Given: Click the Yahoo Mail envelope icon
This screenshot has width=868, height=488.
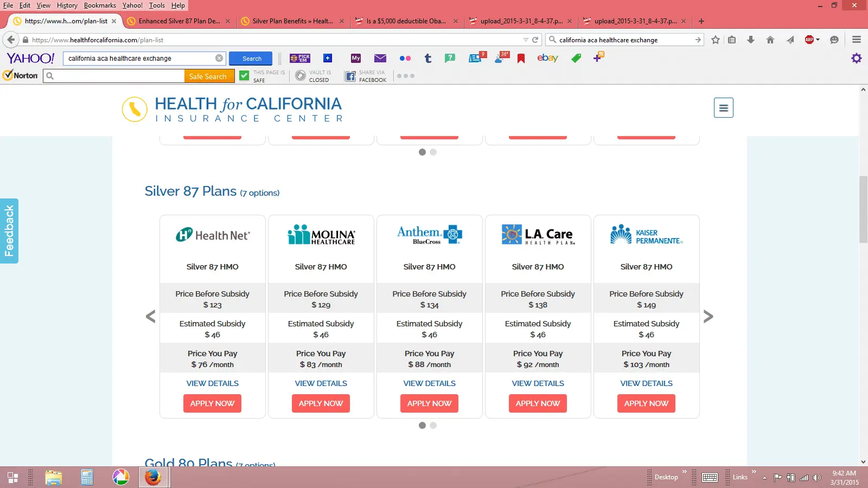Looking at the screenshot, I should pos(380,58).
